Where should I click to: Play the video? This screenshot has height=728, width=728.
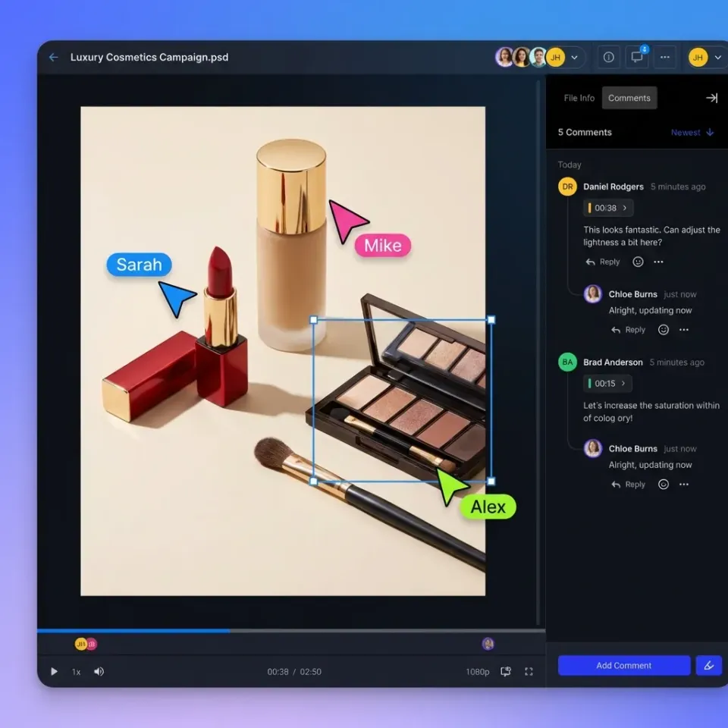[x=53, y=671]
